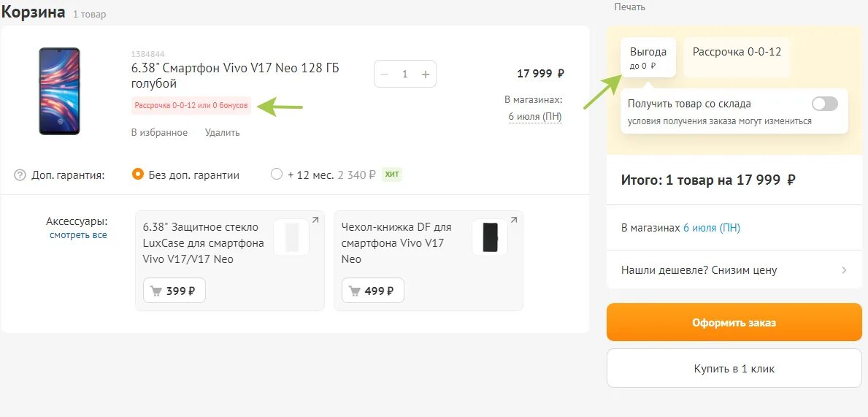Click the смотреть все accessories link
This screenshot has height=417, width=868.
click(x=78, y=235)
